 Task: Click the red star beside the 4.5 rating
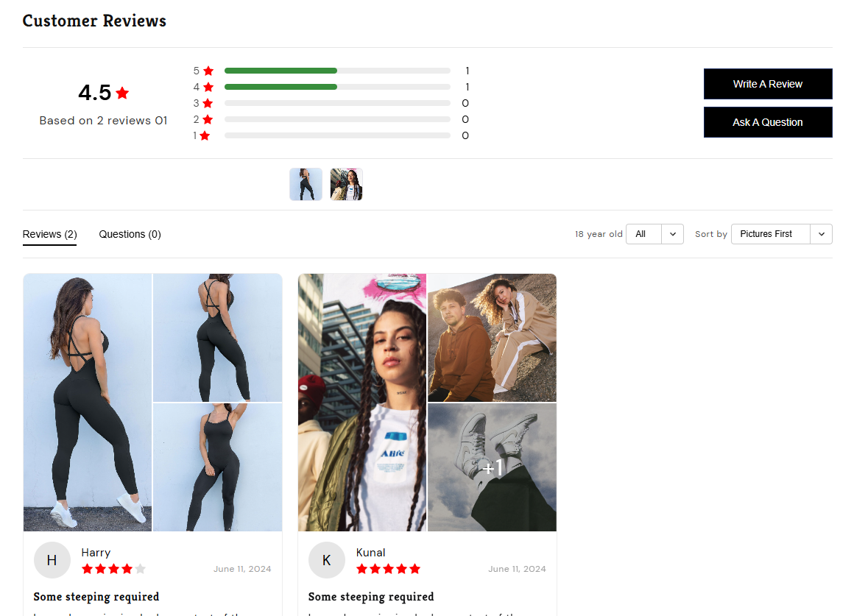point(122,93)
